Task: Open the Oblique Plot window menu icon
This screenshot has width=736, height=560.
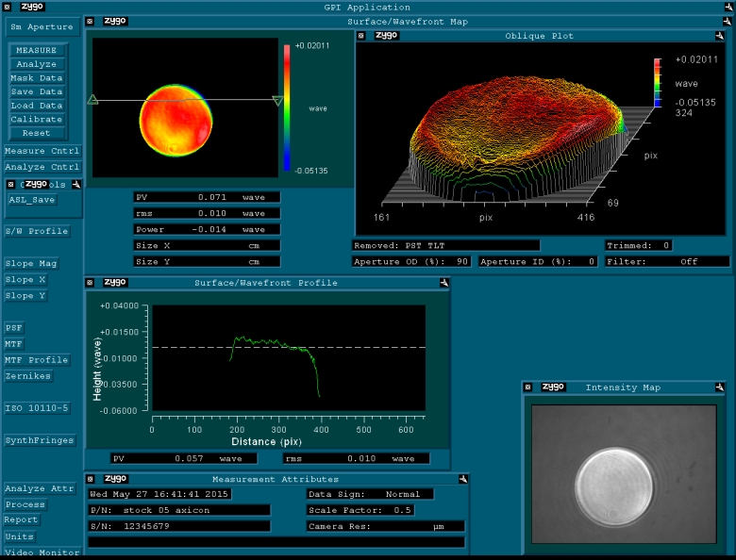Action: pos(362,36)
